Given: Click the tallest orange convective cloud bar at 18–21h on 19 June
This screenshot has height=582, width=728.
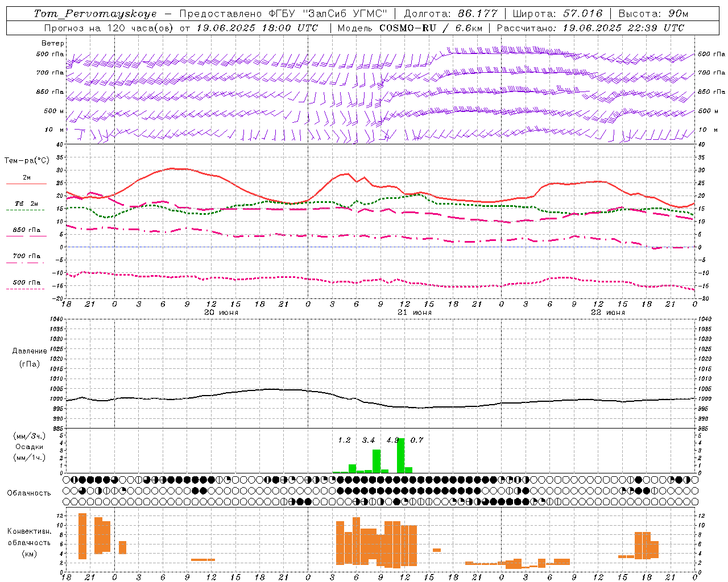Looking at the screenshot, I should [x=82, y=536].
